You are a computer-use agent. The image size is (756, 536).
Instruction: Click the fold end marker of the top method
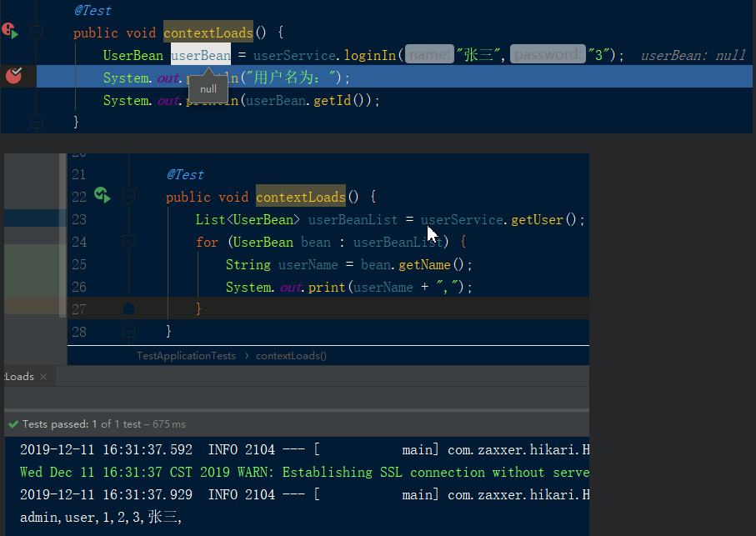pos(36,122)
